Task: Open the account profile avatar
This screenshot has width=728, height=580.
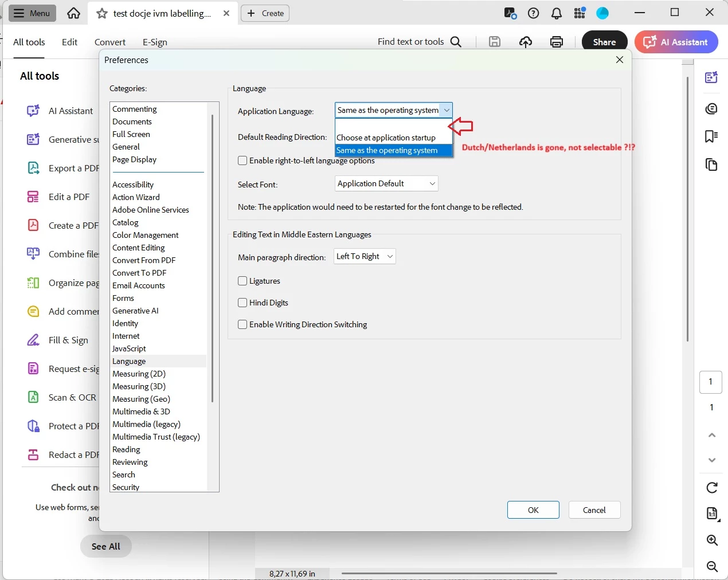Action: click(x=602, y=13)
